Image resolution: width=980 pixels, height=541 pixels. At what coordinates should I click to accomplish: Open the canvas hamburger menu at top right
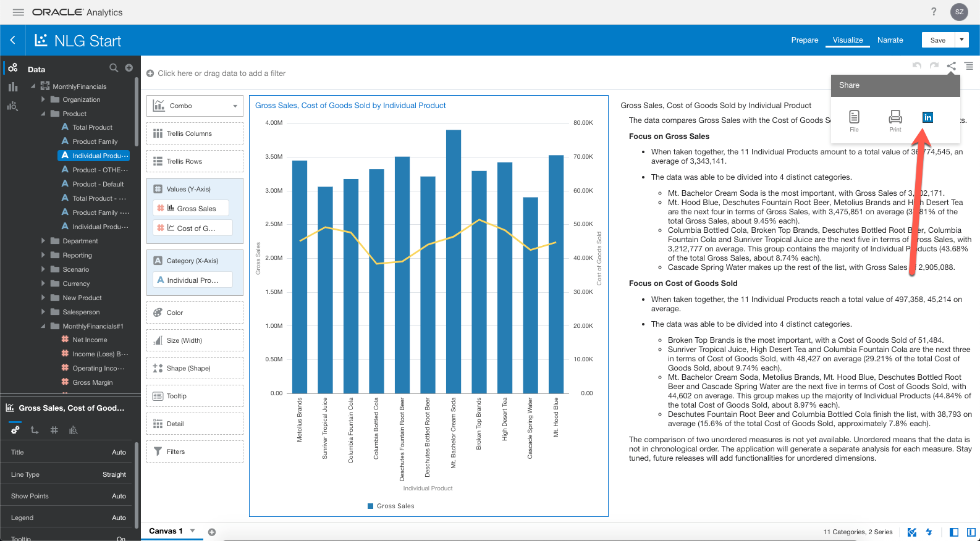969,66
